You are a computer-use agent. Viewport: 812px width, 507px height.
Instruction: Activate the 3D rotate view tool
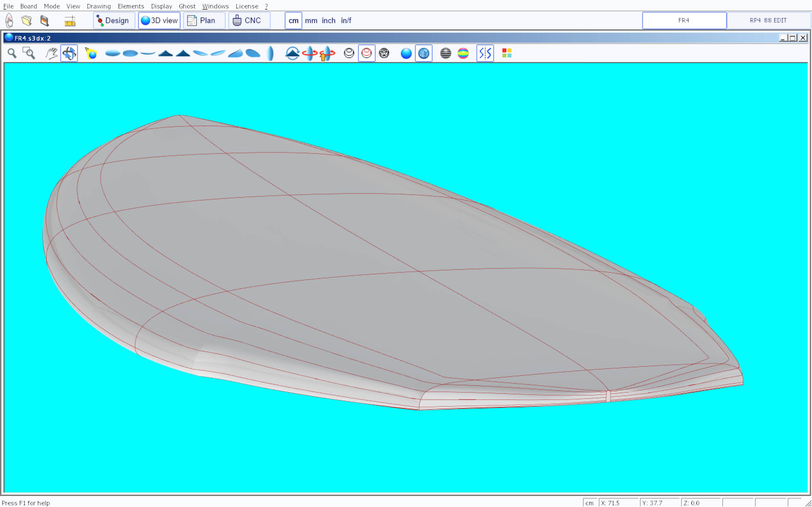[x=69, y=53]
